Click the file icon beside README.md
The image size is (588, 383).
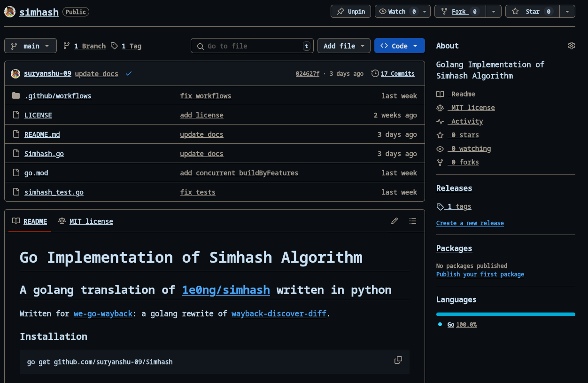pos(16,134)
